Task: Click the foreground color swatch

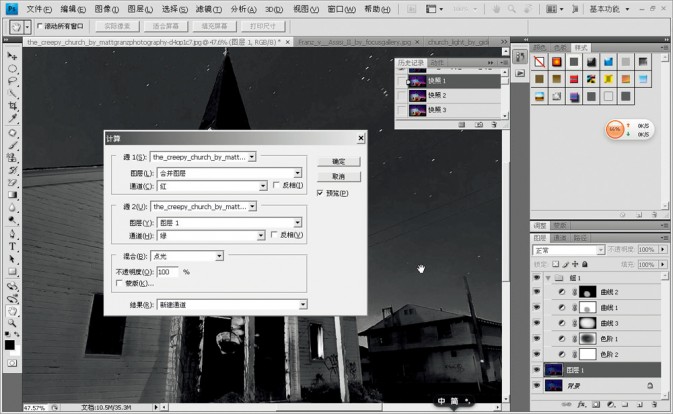Action: tap(9, 345)
